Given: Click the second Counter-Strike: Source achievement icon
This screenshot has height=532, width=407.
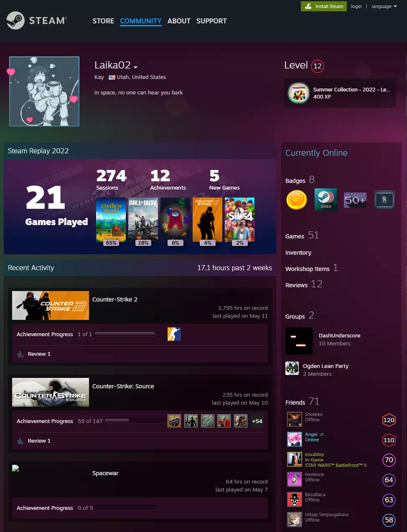Looking at the screenshot, I should click(191, 421).
